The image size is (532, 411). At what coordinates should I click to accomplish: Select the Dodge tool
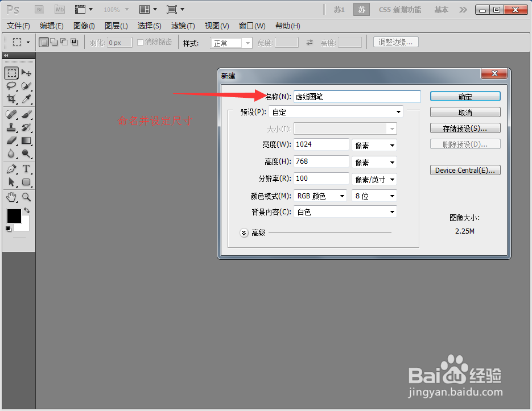tap(26, 153)
